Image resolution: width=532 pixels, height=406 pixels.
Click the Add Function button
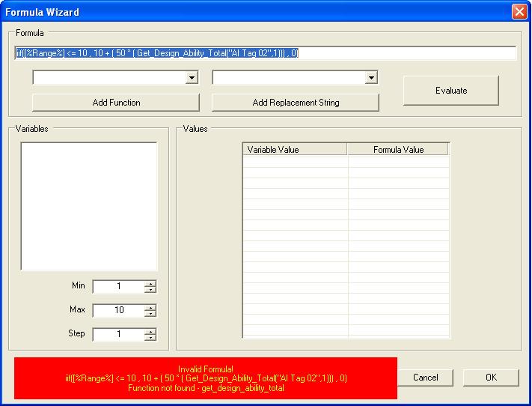[116, 103]
